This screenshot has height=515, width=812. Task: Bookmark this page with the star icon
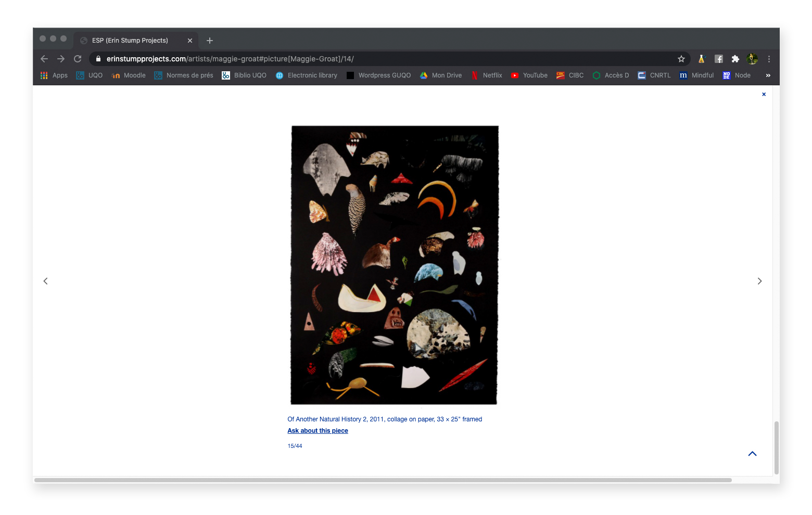681,59
